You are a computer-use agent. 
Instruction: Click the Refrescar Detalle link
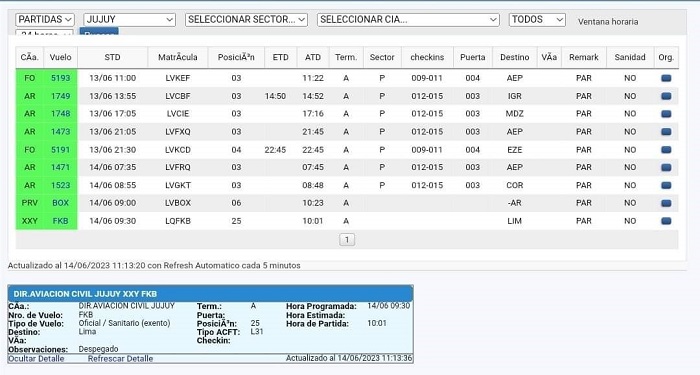click(120, 358)
